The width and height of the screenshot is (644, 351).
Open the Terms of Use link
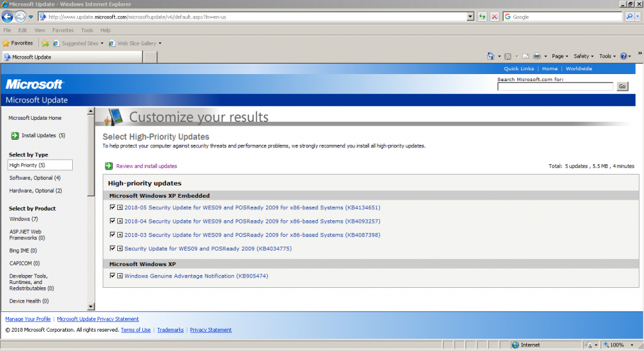135,330
